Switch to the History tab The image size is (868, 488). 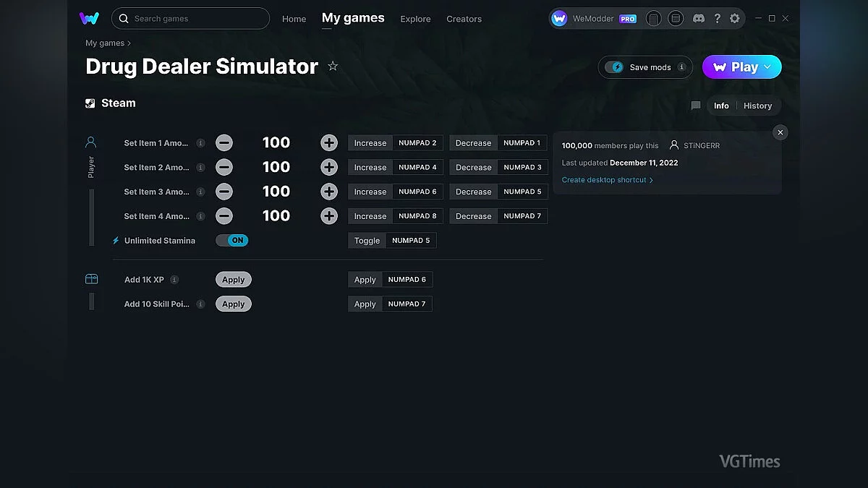(757, 106)
